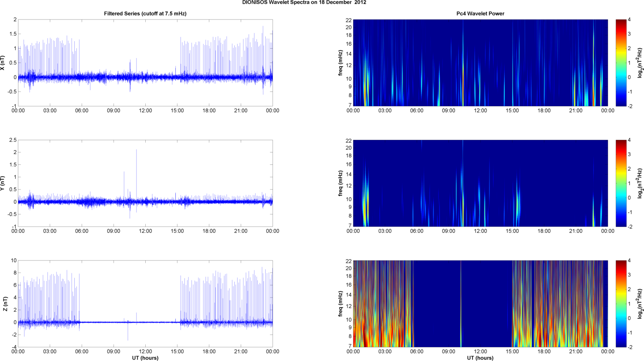Pick the colorbar beside the Y wavelet spectrogram
Image resolution: width=644 pixels, height=361 pixels.
622,183
